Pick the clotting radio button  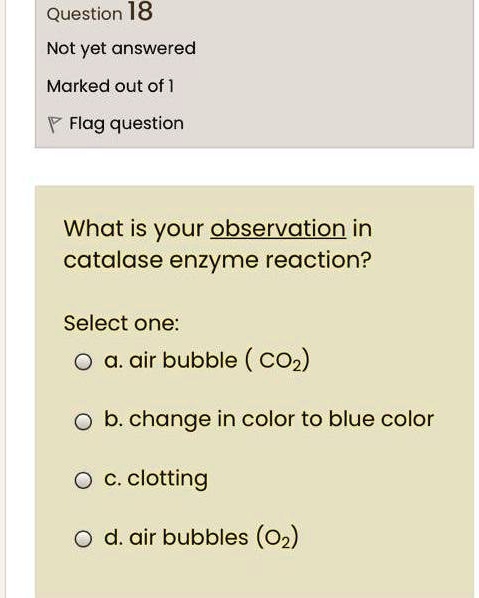coord(83,481)
